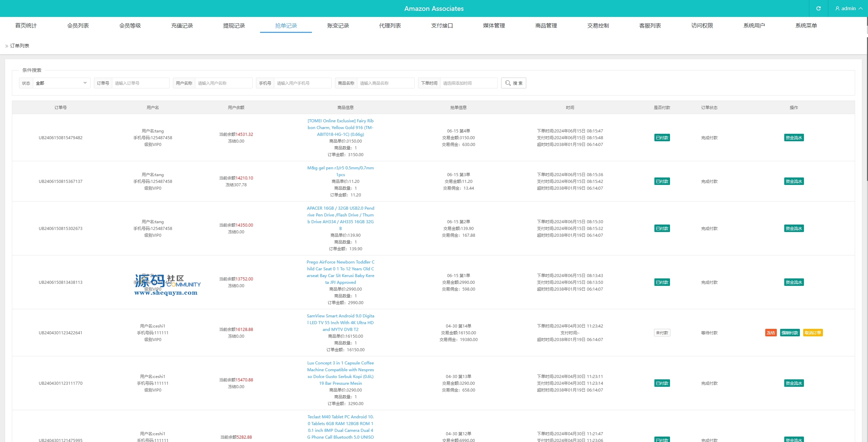Click the 抢单信息 column header

(x=458, y=107)
